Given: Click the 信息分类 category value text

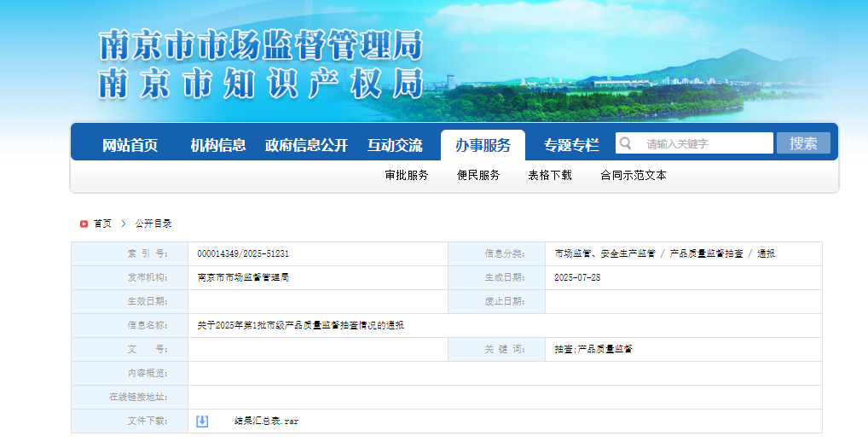Looking at the screenshot, I should (x=665, y=253).
